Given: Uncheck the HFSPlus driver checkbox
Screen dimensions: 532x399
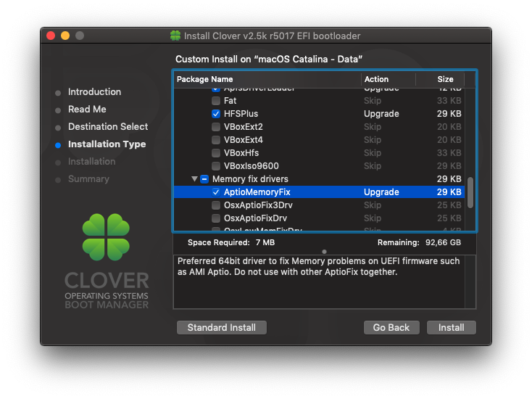Looking at the screenshot, I should tap(216, 114).
